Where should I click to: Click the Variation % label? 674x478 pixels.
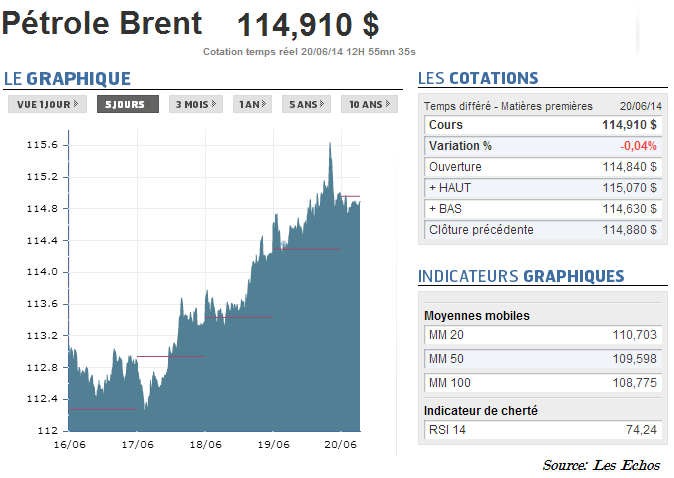point(460,146)
